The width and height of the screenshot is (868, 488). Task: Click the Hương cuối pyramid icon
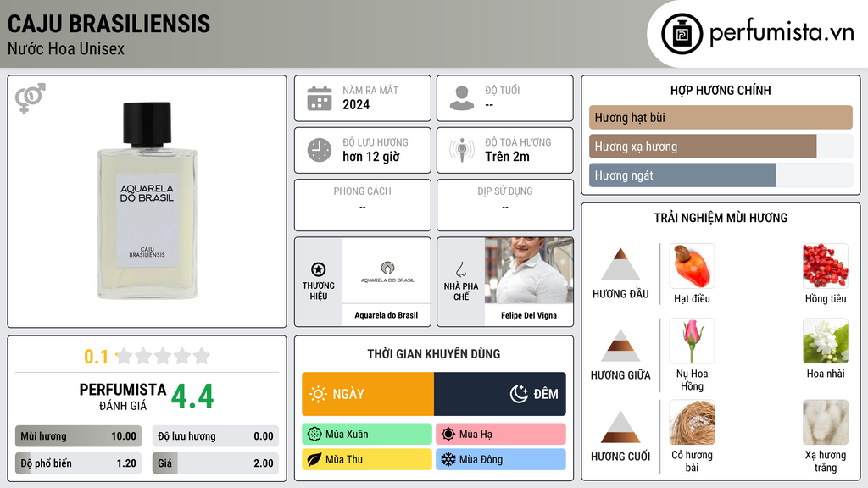pos(620,427)
